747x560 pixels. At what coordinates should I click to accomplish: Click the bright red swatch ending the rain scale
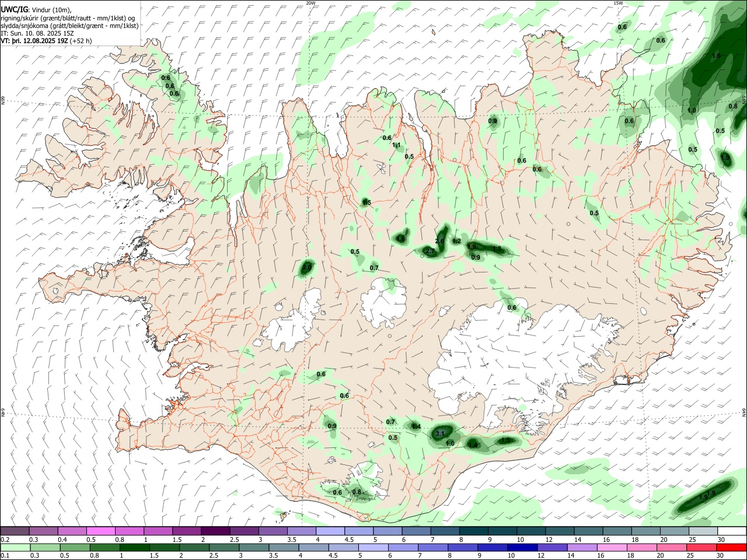(732, 547)
